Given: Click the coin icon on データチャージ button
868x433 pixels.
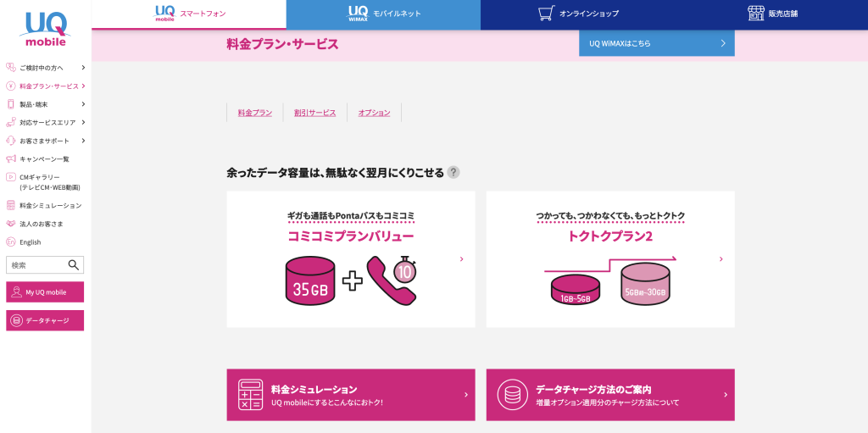Looking at the screenshot, I should (x=17, y=320).
